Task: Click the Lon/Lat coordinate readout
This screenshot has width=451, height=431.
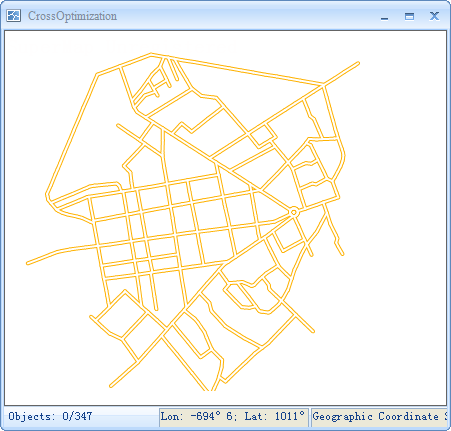Action: tap(233, 416)
